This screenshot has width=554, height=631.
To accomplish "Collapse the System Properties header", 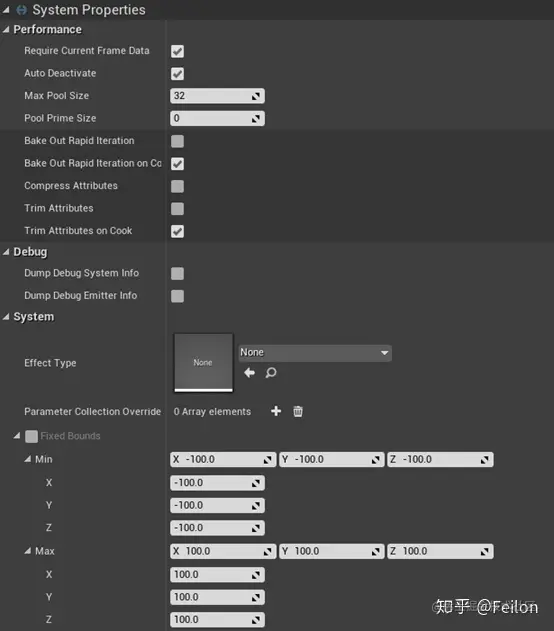I will [x=6, y=10].
